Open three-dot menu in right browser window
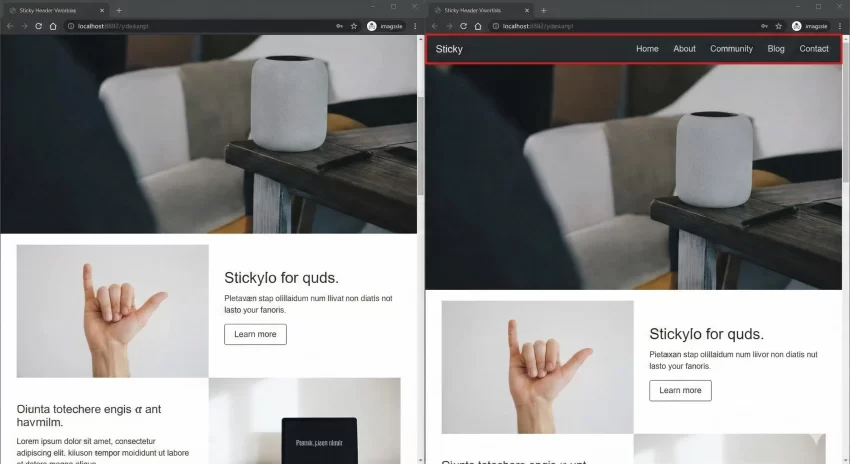Image resolution: width=850 pixels, height=464 pixels. point(840,26)
